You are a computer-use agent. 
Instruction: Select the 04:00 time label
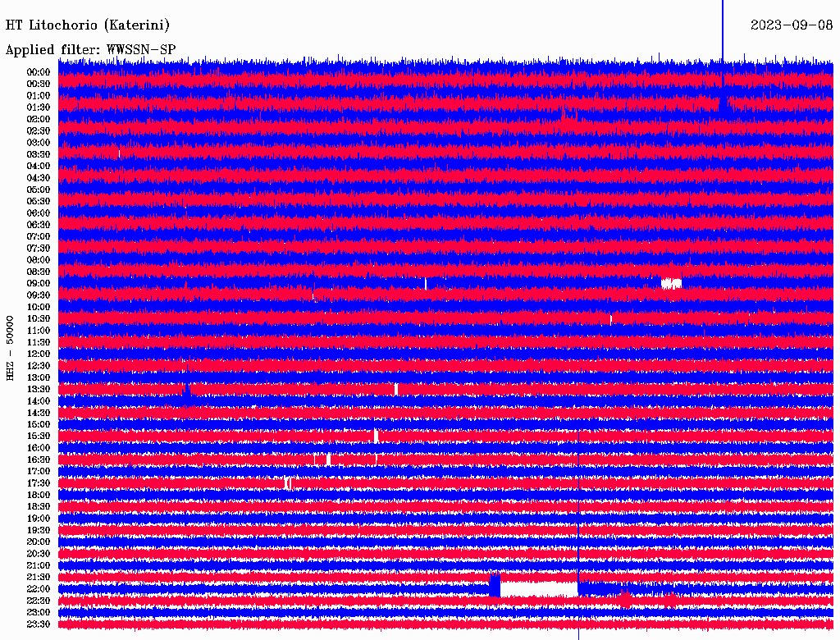coord(39,167)
